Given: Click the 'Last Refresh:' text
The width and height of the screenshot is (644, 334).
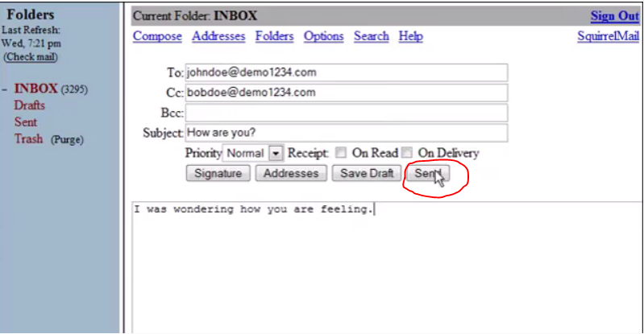Looking at the screenshot, I should [31, 31].
